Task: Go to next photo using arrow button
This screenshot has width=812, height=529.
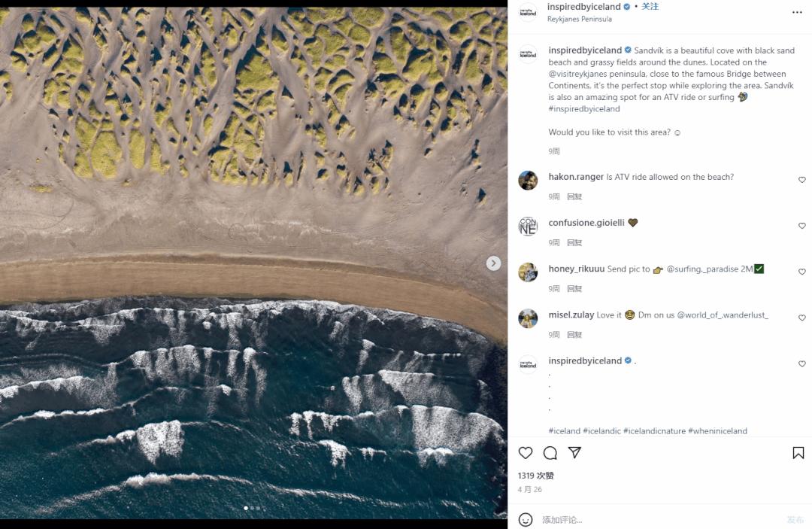Action: 493,263
